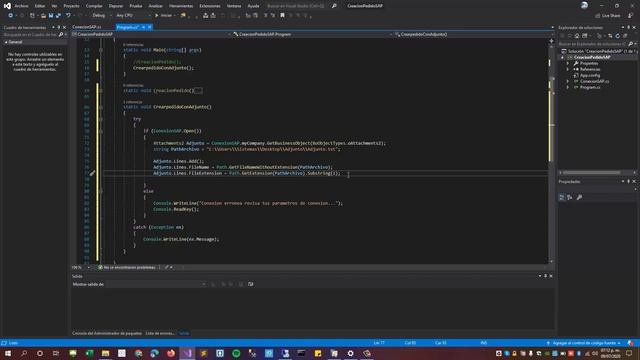Click the Solution Explorer home icon
This screenshot has height=360, width=640.
click(x=577, y=36)
